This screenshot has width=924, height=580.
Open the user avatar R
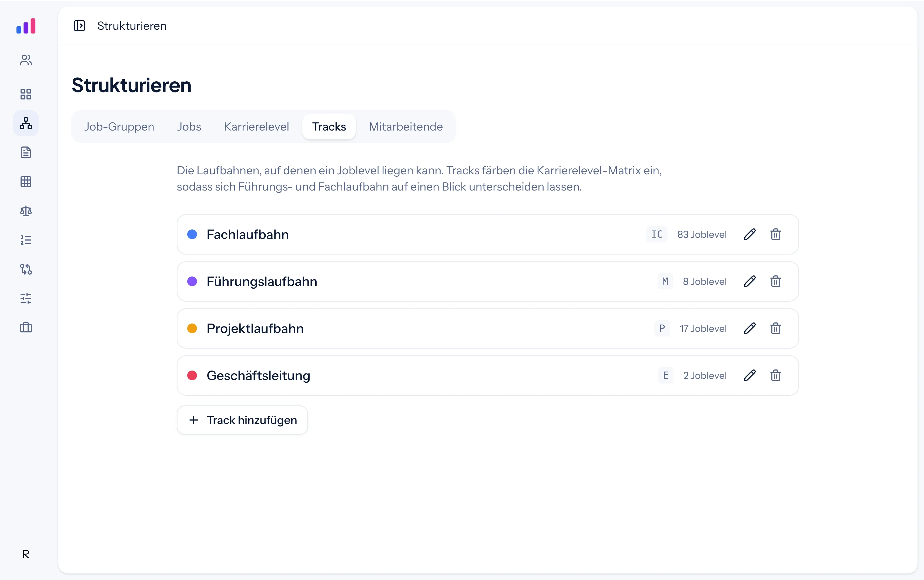point(26,554)
